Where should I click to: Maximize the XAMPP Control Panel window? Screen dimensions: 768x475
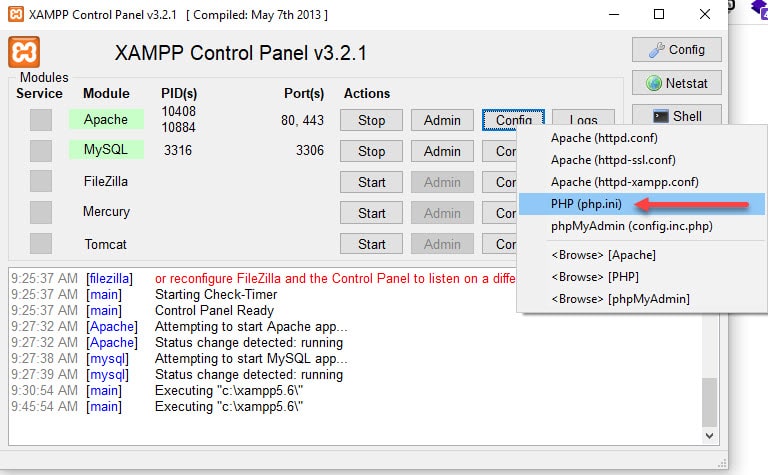(659, 14)
